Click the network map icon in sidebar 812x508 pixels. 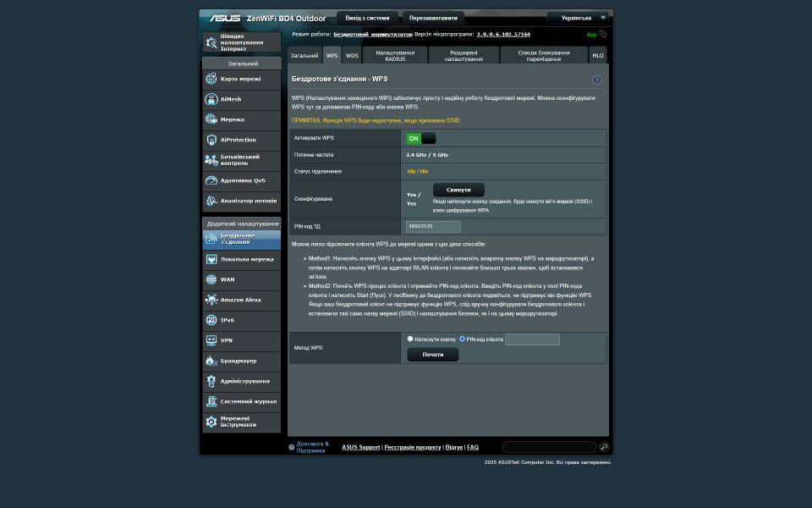click(211, 79)
